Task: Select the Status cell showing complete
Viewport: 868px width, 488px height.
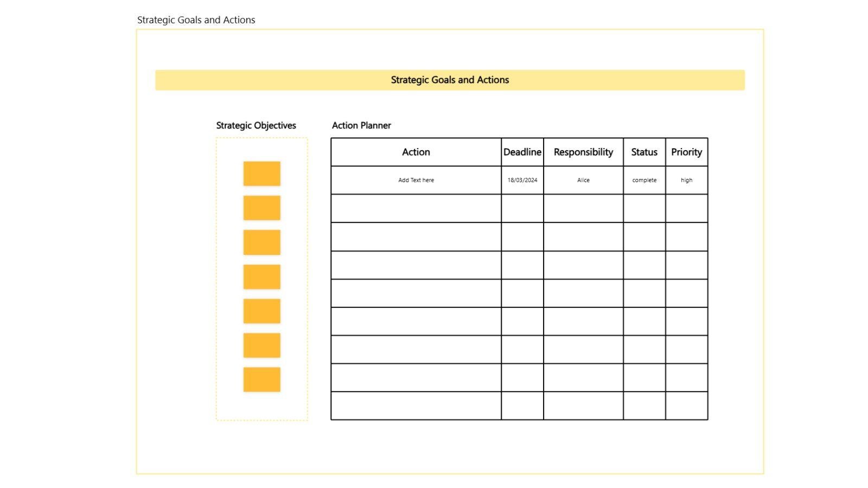Action: 644,179
